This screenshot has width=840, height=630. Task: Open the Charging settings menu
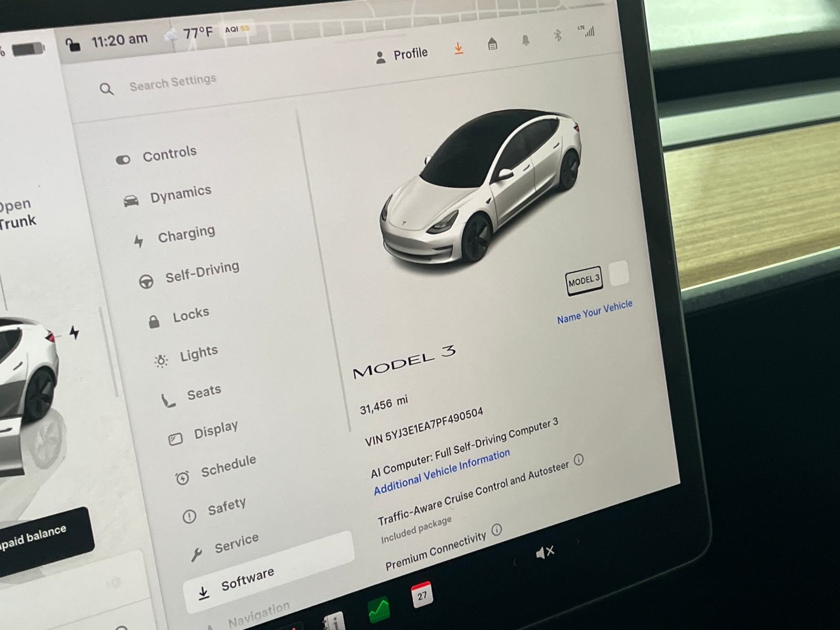(x=175, y=236)
